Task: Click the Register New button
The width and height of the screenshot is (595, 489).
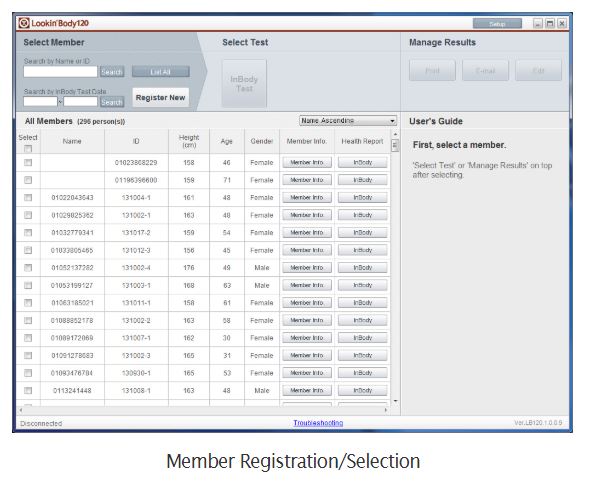Action: [x=161, y=97]
